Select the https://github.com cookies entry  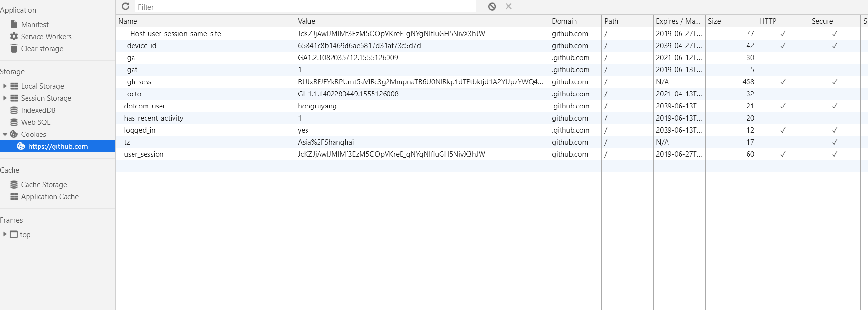coord(58,146)
